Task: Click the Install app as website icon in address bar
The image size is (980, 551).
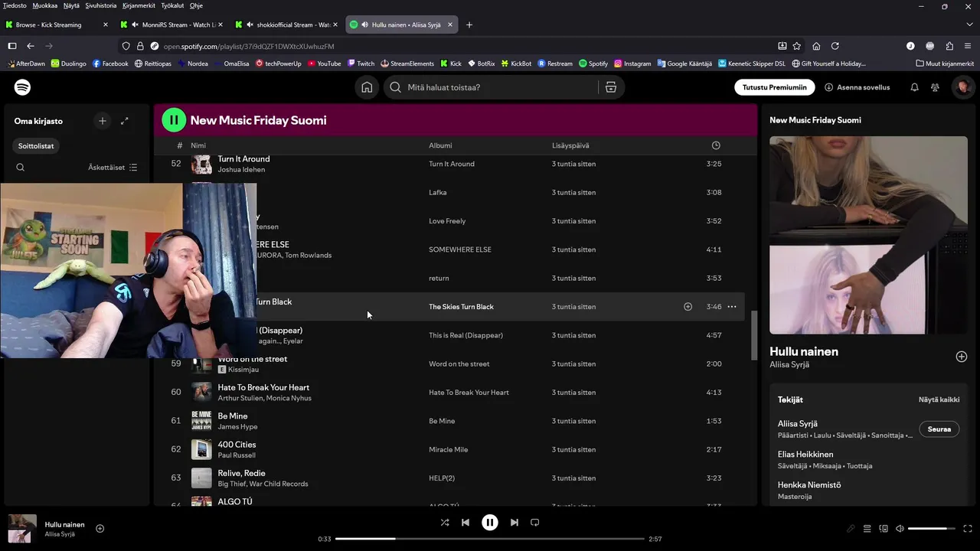Action: pyautogui.click(x=782, y=46)
